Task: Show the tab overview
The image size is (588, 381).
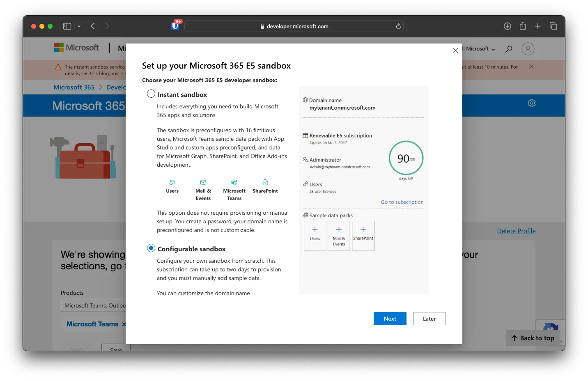Action: point(553,26)
